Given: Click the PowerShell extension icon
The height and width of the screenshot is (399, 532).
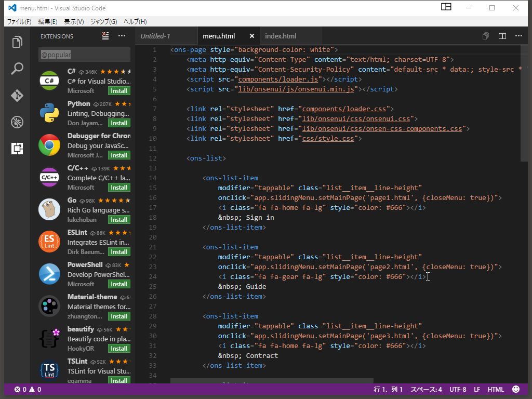Looking at the screenshot, I should click(49, 274).
